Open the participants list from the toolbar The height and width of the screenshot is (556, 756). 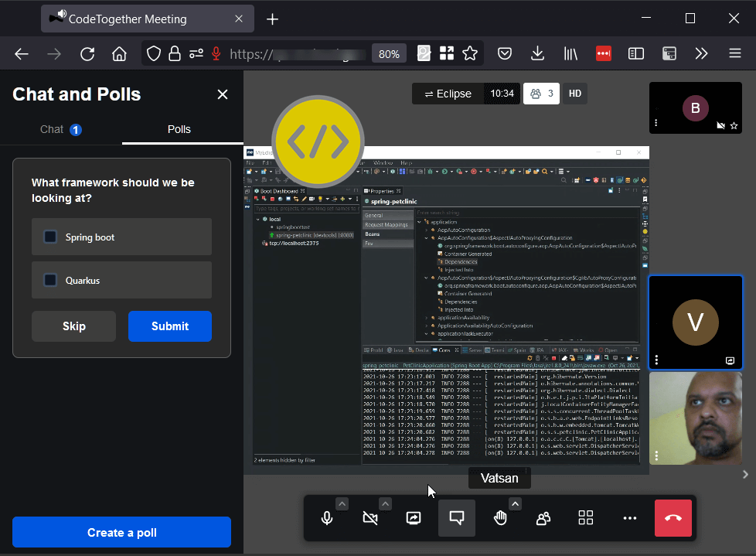point(543,518)
